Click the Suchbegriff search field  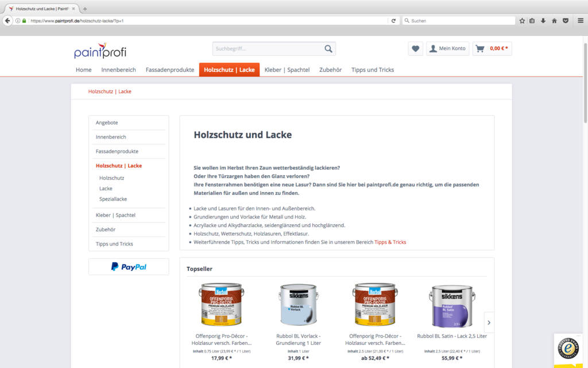(268, 49)
